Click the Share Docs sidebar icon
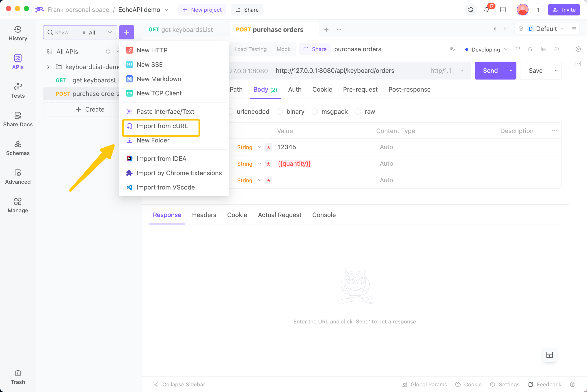587x392 pixels. (18, 119)
